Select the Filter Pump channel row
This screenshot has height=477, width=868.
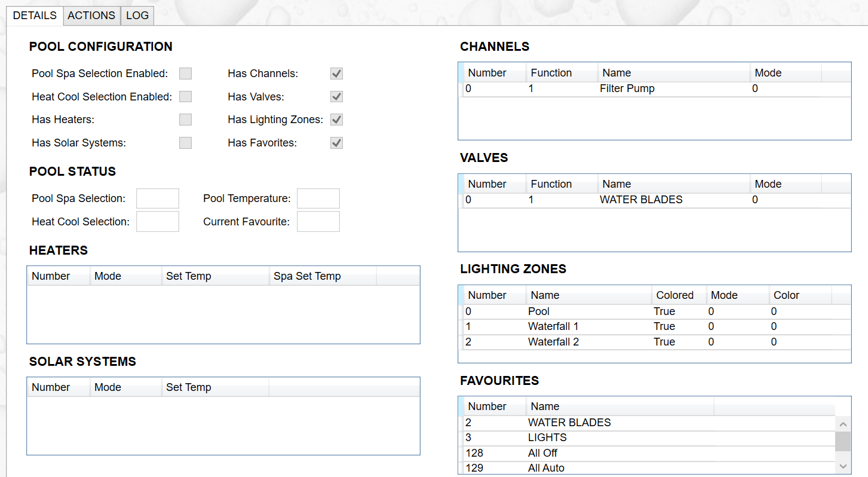click(x=627, y=88)
